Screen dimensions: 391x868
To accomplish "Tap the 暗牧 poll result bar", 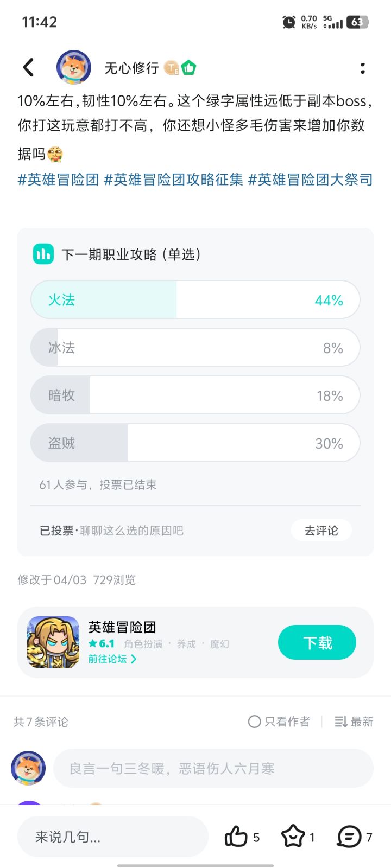I will (195, 395).
